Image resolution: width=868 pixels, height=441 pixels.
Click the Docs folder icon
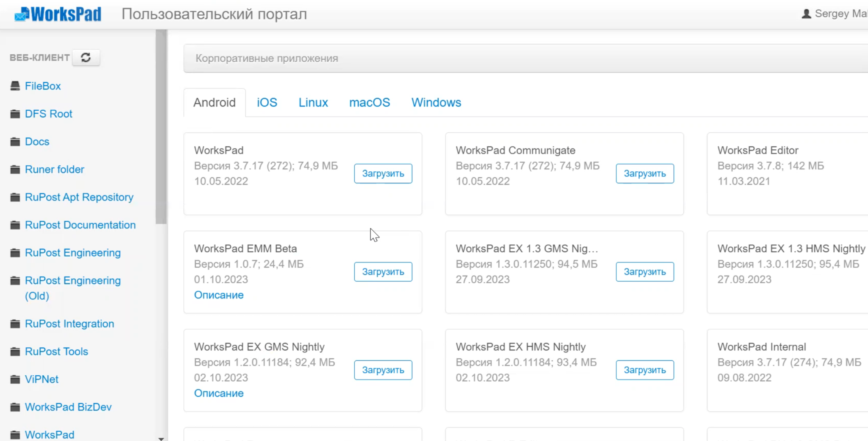(x=15, y=142)
